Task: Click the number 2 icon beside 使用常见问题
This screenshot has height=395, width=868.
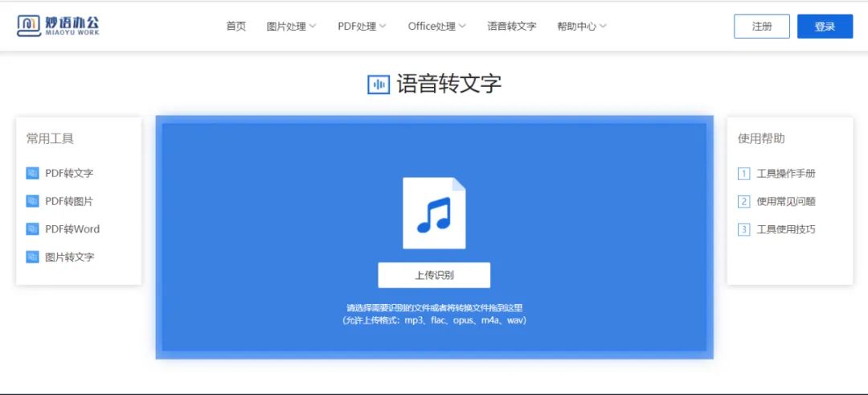Action: click(x=743, y=202)
